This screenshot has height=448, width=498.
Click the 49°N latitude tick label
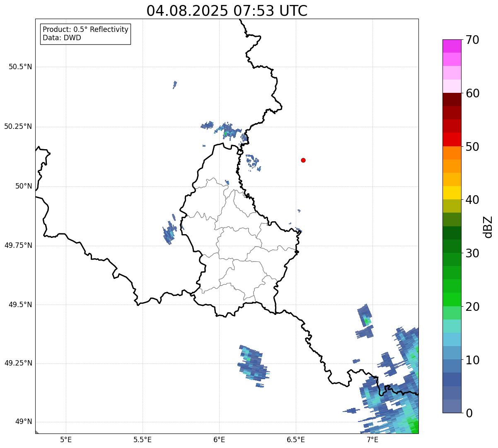point(23,422)
